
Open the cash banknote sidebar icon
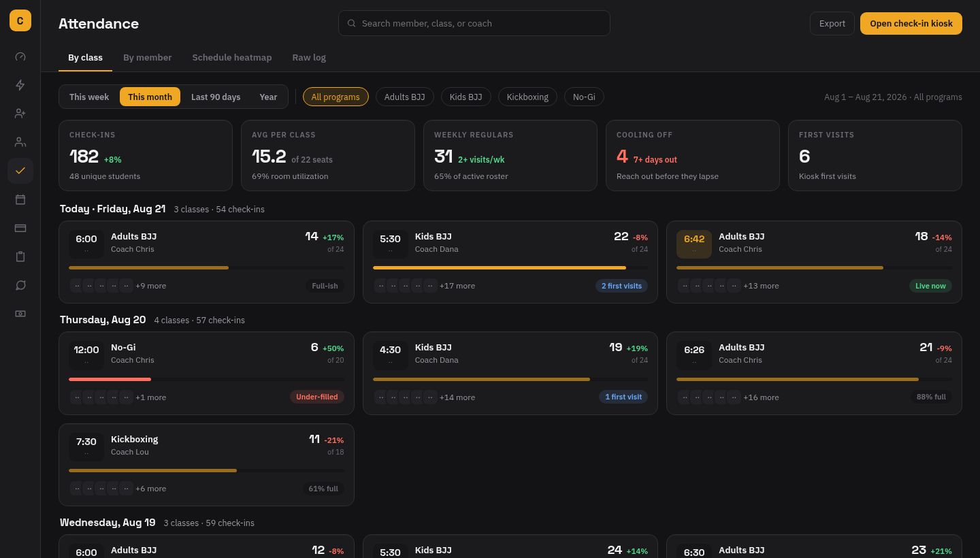[x=20, y=314]
